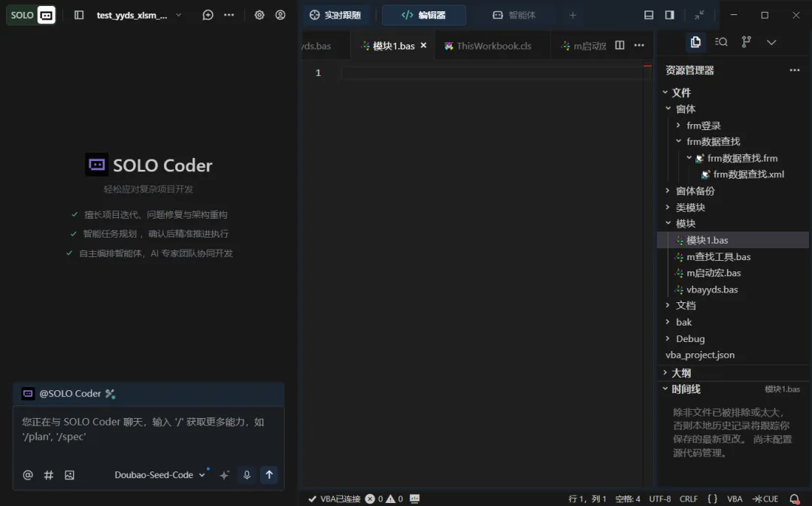Add a new view tab with plus
Screen dimensions: 812x506
(x=573, y=15)
